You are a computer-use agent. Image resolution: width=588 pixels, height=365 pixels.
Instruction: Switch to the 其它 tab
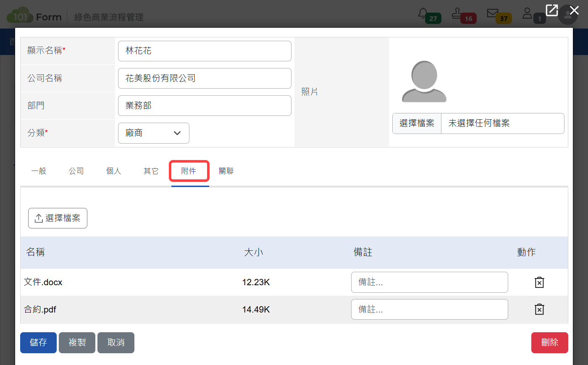point(151,171)
